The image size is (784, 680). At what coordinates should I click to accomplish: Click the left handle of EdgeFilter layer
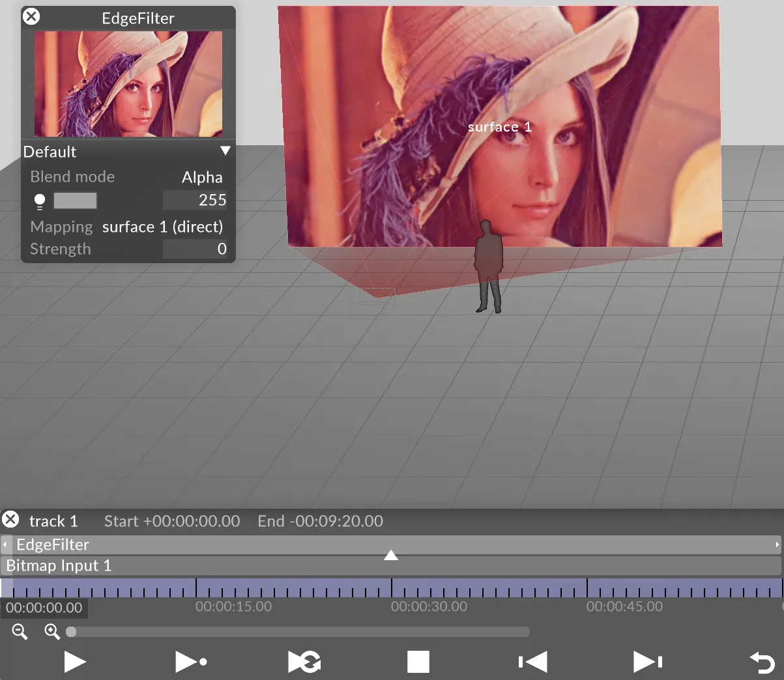[5, 545]
